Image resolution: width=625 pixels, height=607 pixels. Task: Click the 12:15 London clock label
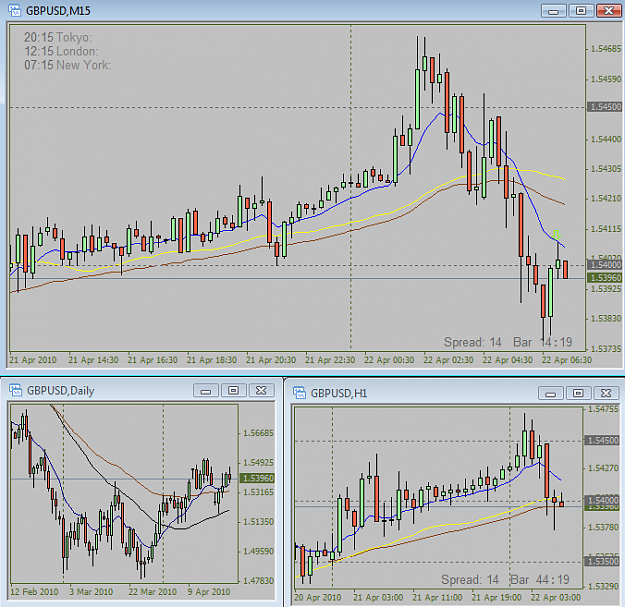tap(61, 51)
